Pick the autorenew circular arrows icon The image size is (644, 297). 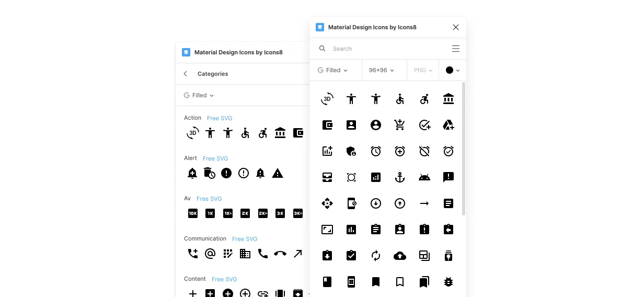376,256
